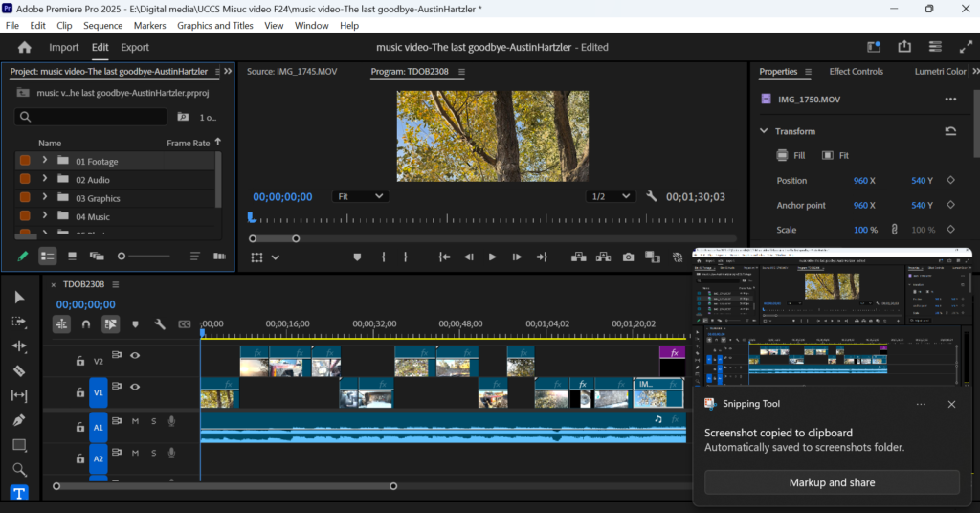
Task: Mute the A1 audio track
Action: point(135,421)
